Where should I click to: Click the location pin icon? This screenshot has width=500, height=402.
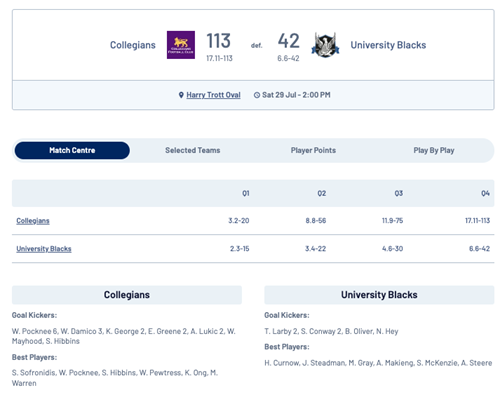tap(181, 95)
